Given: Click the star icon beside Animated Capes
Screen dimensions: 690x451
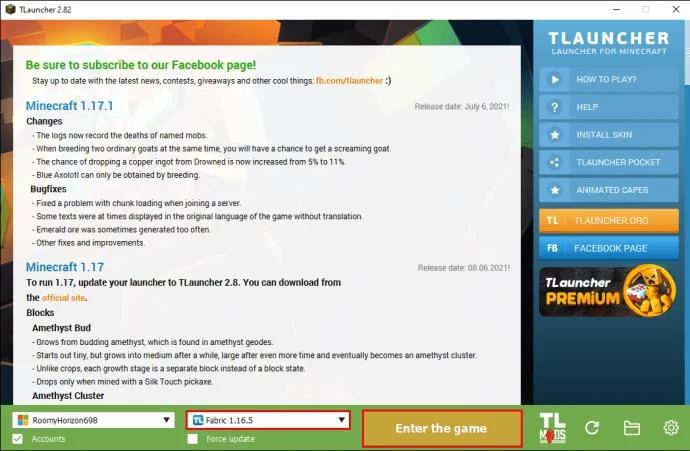Looking at the screenshot, I should tap(554, 191).
